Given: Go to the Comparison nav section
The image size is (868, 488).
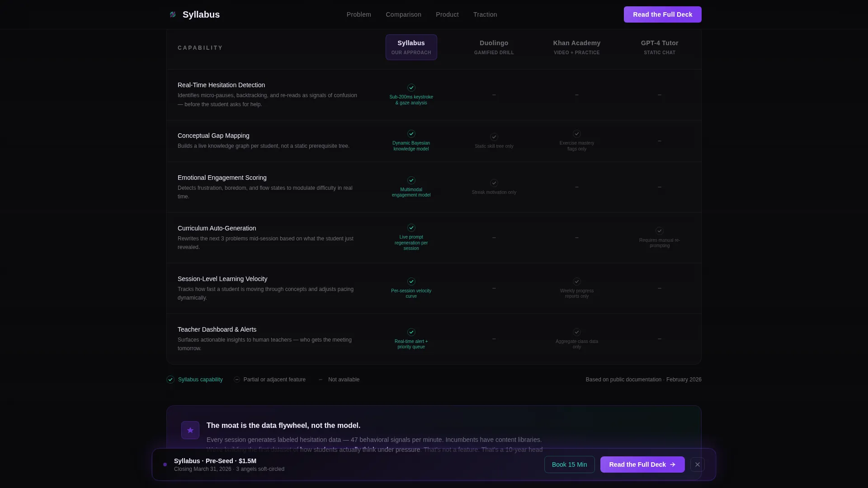Looking at the screenshot, I should click(x=404, y=14).
